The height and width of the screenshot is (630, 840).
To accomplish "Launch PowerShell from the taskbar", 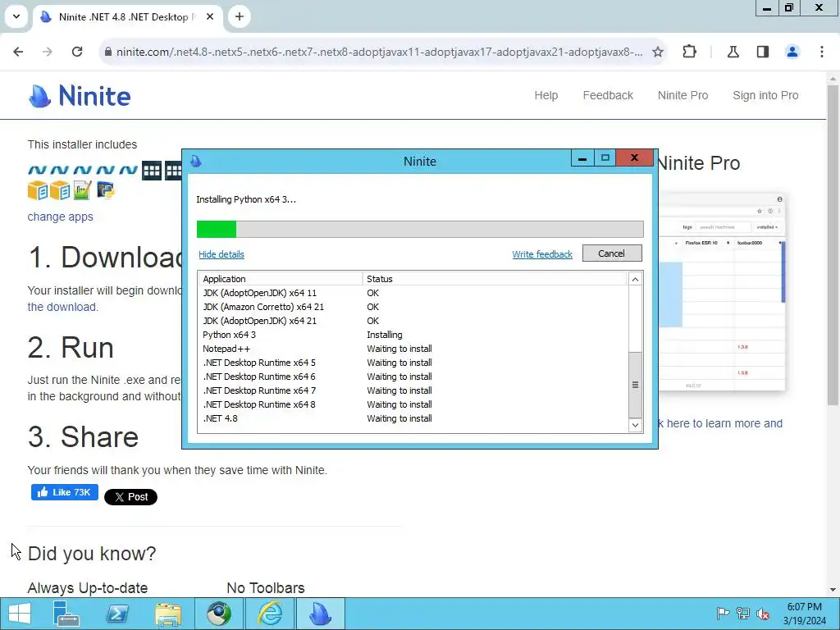I will click(x=117, y=614).
